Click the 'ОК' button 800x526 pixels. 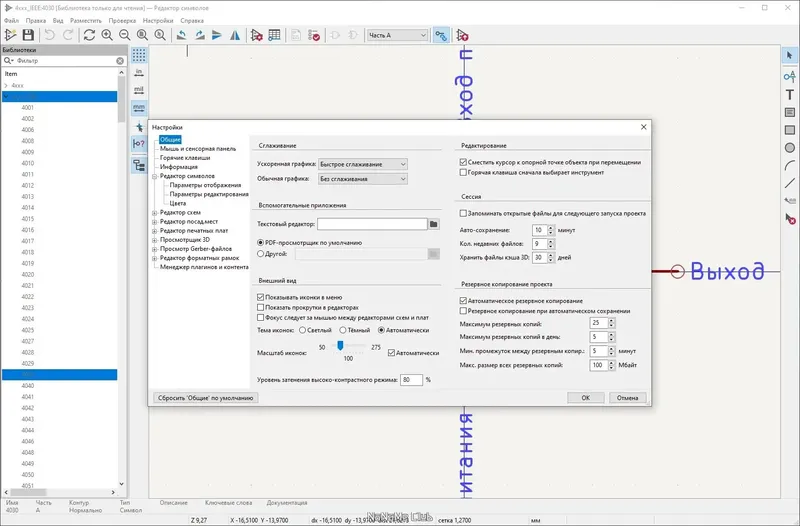click(585, 397)
